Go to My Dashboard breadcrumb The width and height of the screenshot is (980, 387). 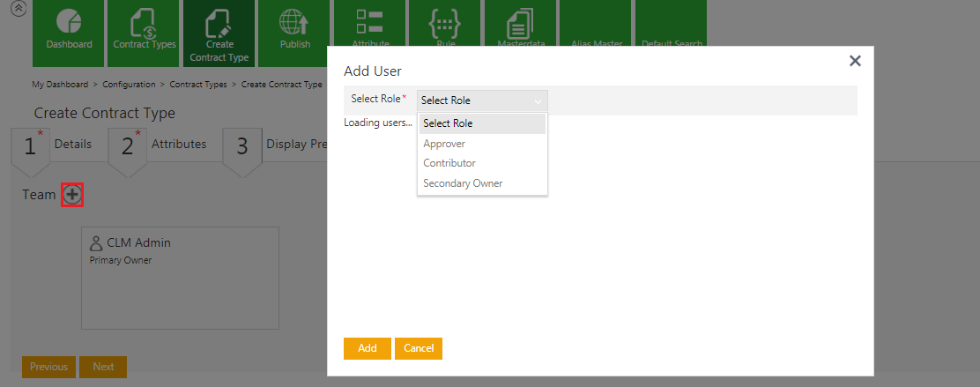tap(61, 85)
